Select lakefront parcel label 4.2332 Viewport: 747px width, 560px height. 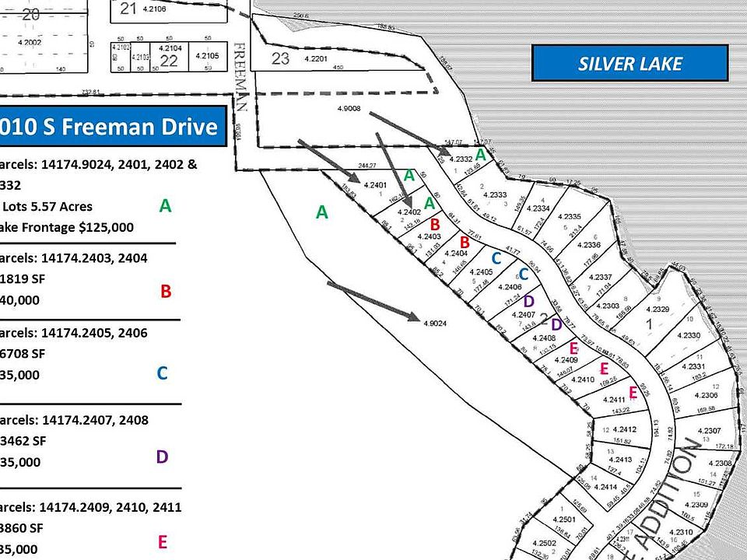click(x=461, y=159)
